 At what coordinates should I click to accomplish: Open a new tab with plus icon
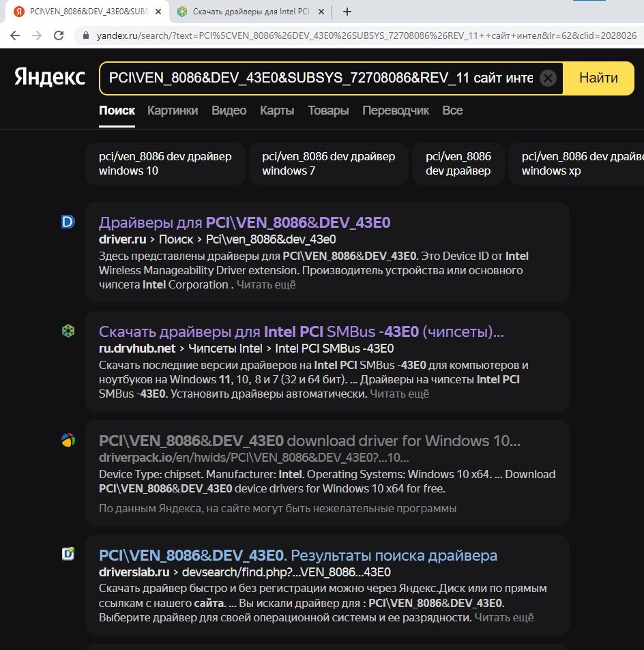tap(347, 12)
